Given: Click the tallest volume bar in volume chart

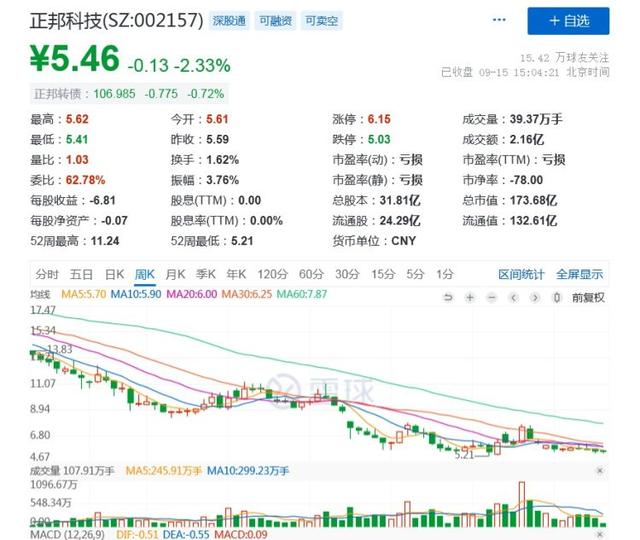Looking at the screenshot, I should click(x=522, y=504).
